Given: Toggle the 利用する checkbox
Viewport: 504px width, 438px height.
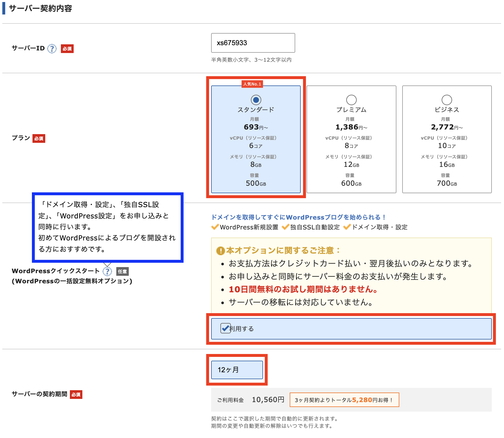Looking at the screenshot, I should (x=225, y=328).
